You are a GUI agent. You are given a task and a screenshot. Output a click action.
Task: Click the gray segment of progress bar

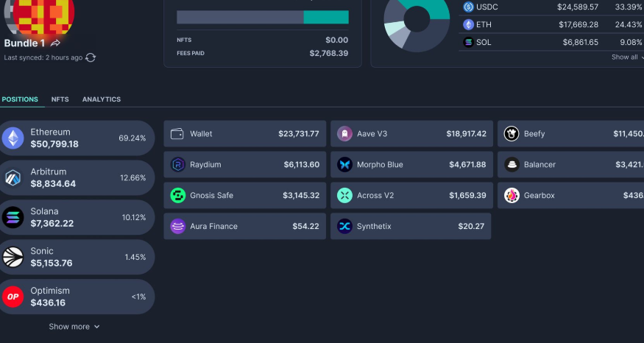(240, 17)
